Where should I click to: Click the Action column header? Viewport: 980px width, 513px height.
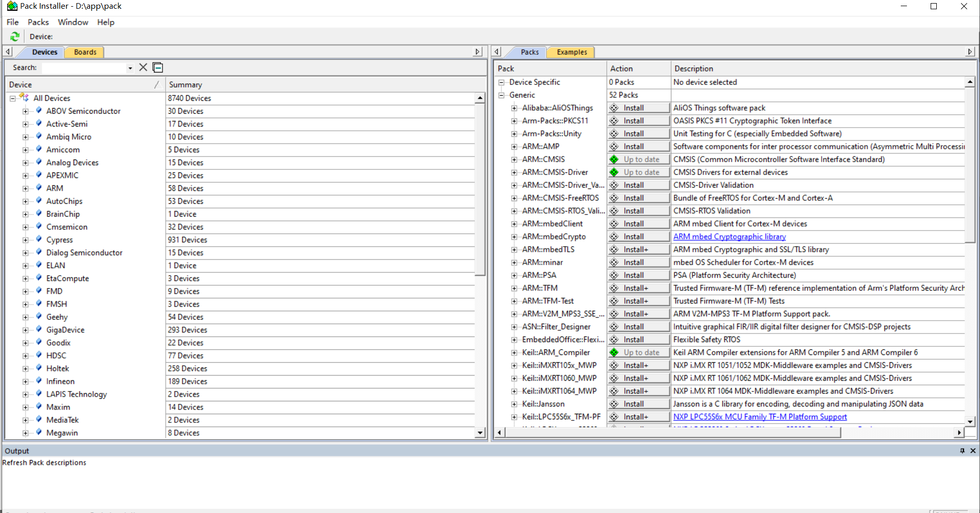(639, 68)
